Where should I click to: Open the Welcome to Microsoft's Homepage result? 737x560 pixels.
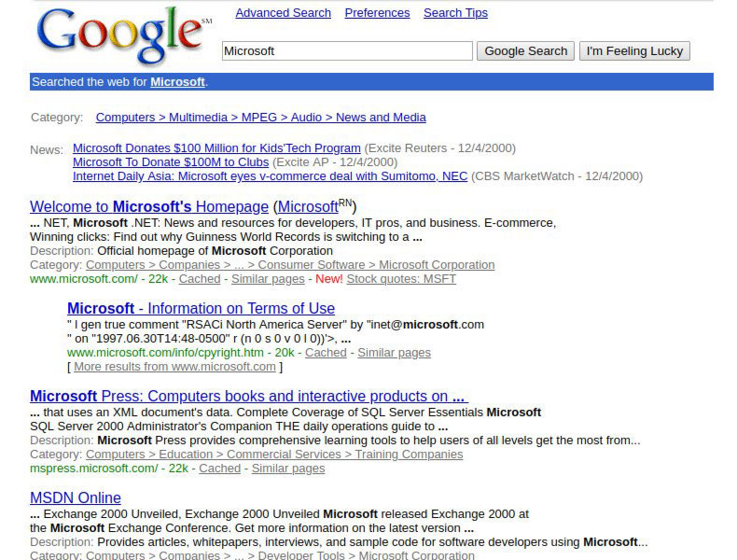point(149,206)
